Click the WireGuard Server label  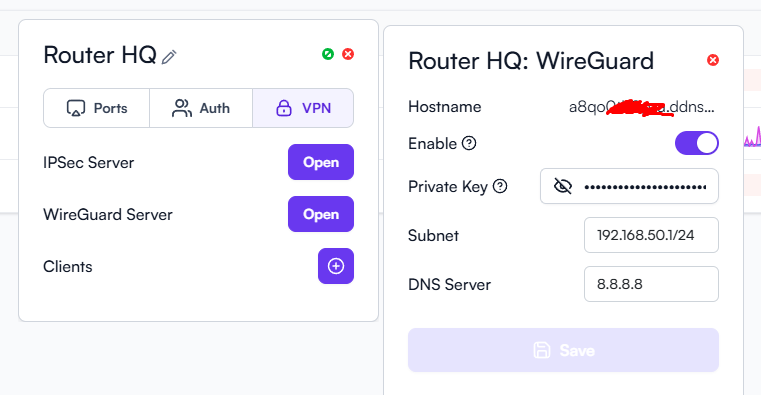(x=108, y=214)
